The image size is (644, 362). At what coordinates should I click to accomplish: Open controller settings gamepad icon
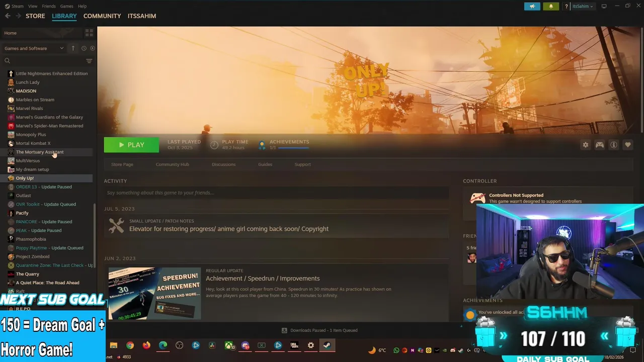600,145
